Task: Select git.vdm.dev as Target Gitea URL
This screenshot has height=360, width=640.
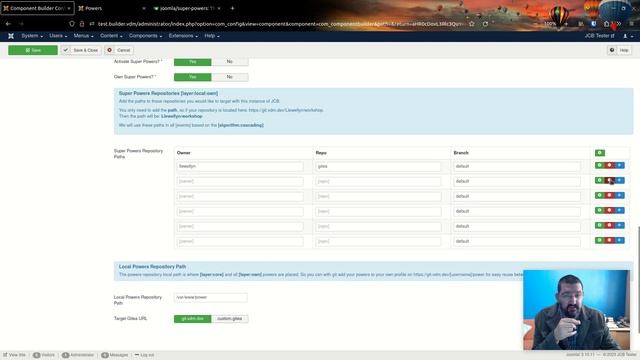Action: 193,319
